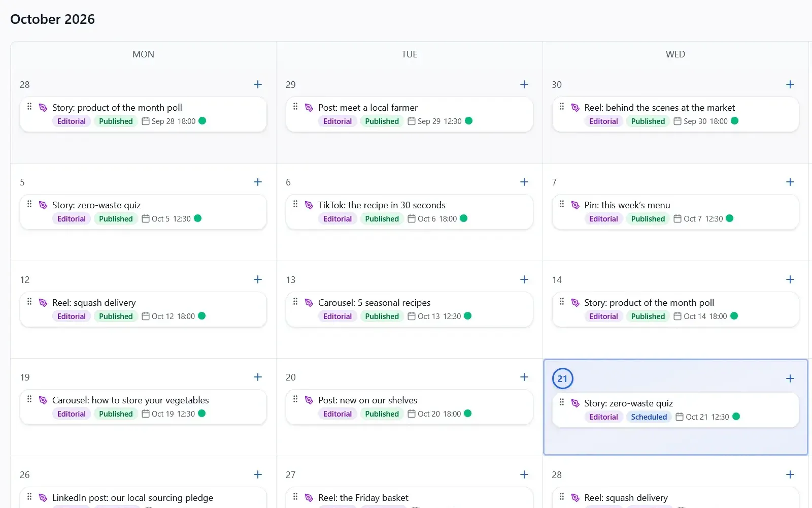Grab drag handle of 'Post: meet a local farmer'

[x=295, y=107]
